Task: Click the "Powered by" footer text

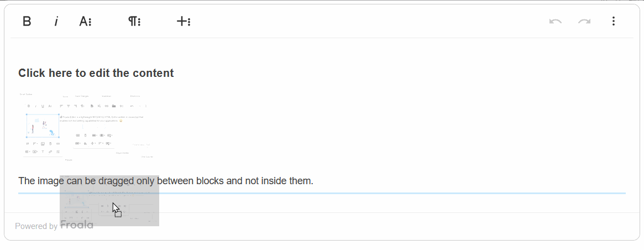Action: point(36,226)
